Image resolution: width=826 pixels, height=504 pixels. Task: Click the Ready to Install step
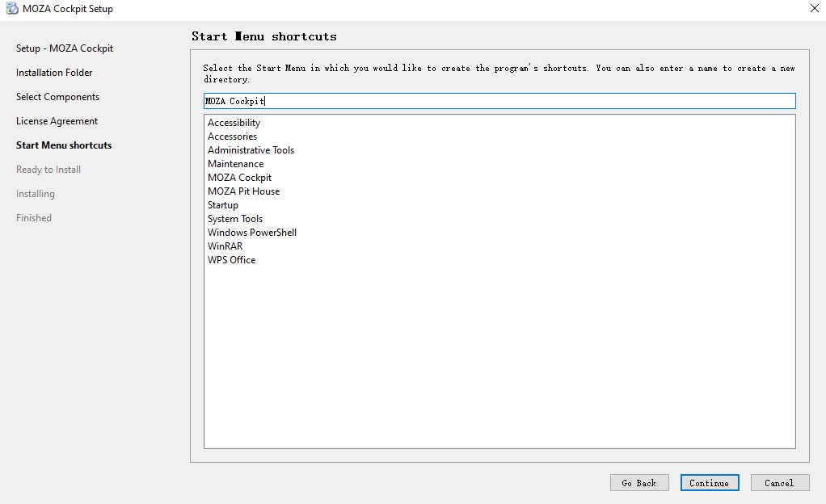(48, 170)
